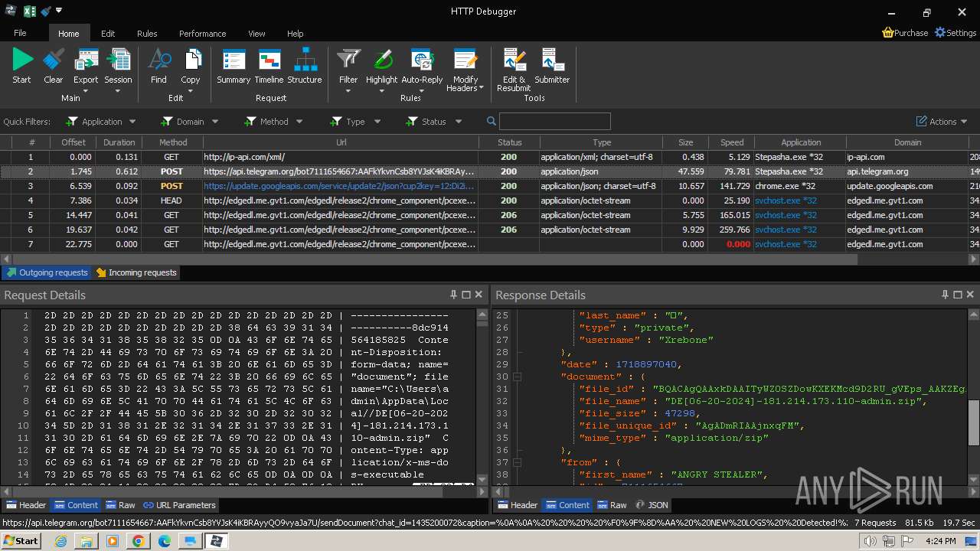Sort requests by the Application column
Image resolution: width=980 pixels, height=551 pixels.
[x=801, y=142]
